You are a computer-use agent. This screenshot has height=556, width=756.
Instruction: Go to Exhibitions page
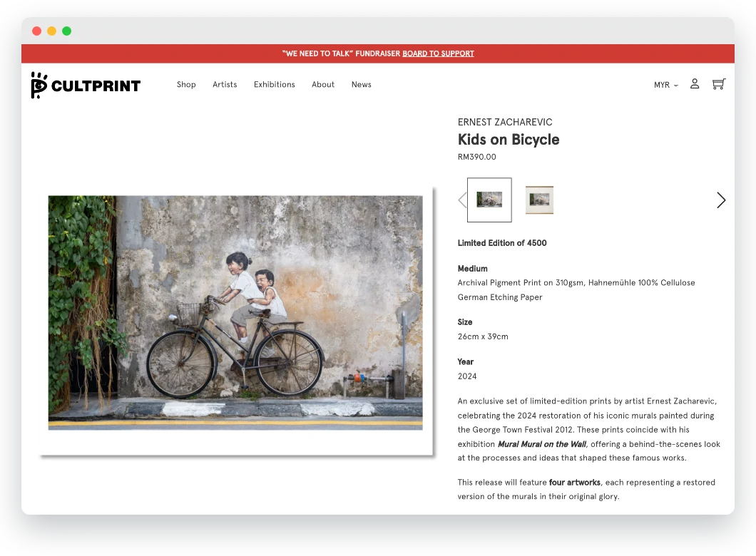275,84
